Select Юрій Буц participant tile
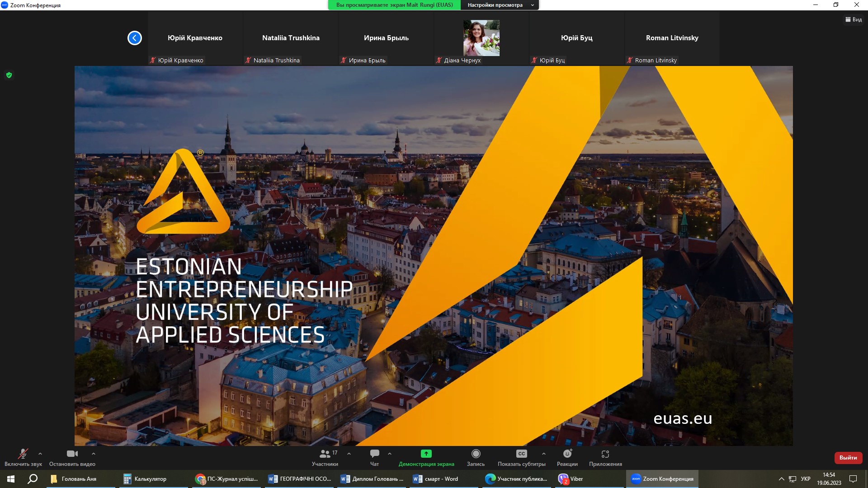Viewport: 868px width, 488px height. point(577,39)
